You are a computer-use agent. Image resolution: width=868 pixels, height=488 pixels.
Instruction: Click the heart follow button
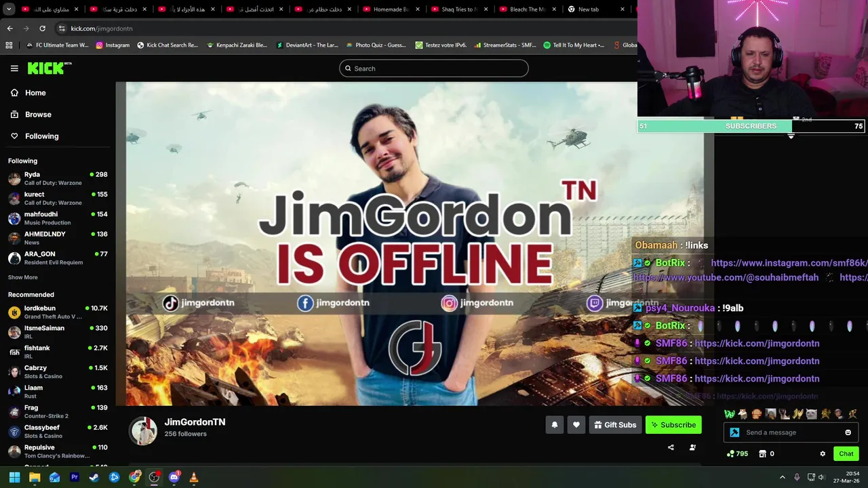(576, 425)
